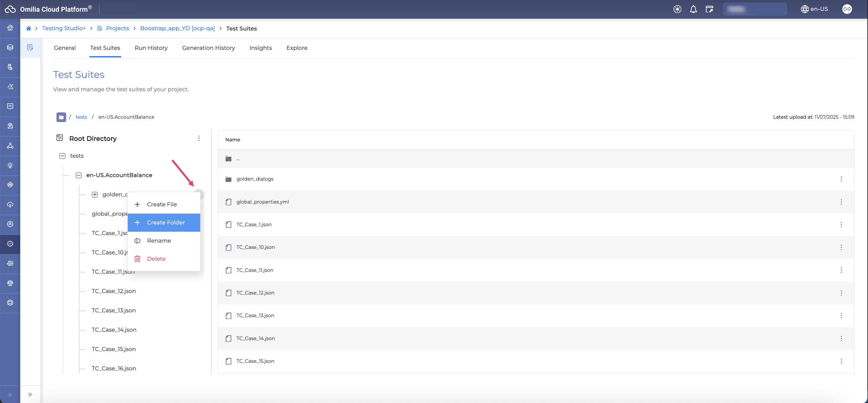The width and height of the screenshot is (868, 403).
Task: Expand the sidebar with bottom double-chevron
Action: click(10, 395)
